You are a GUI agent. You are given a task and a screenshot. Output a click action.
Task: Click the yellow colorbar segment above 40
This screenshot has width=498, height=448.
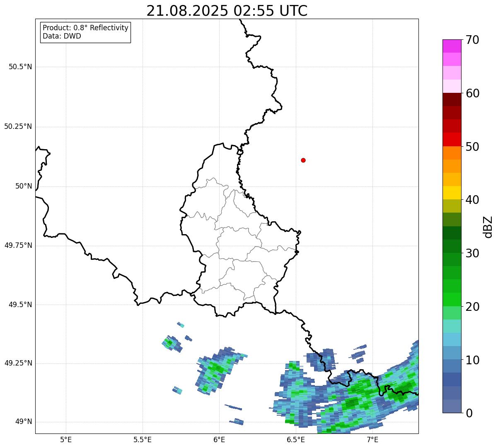(452, 193)
